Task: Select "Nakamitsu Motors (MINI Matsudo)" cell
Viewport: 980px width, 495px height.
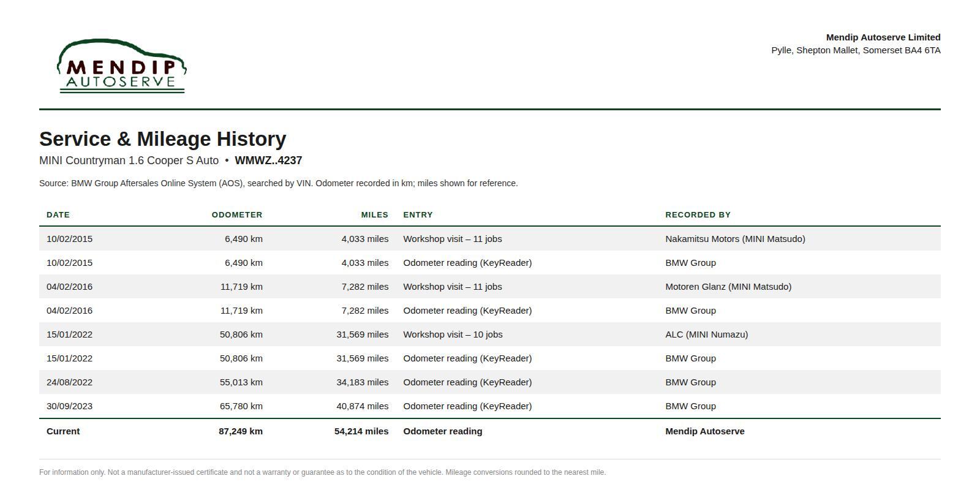Action: (735, 239)
